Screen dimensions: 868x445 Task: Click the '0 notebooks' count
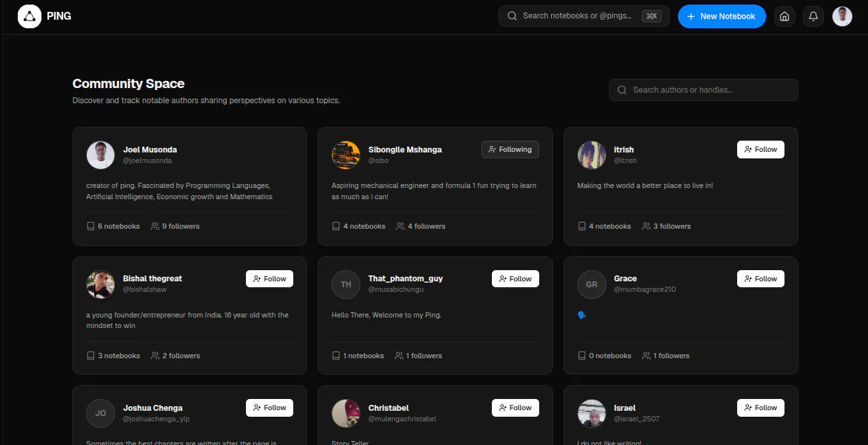click(x=610, y=356)
